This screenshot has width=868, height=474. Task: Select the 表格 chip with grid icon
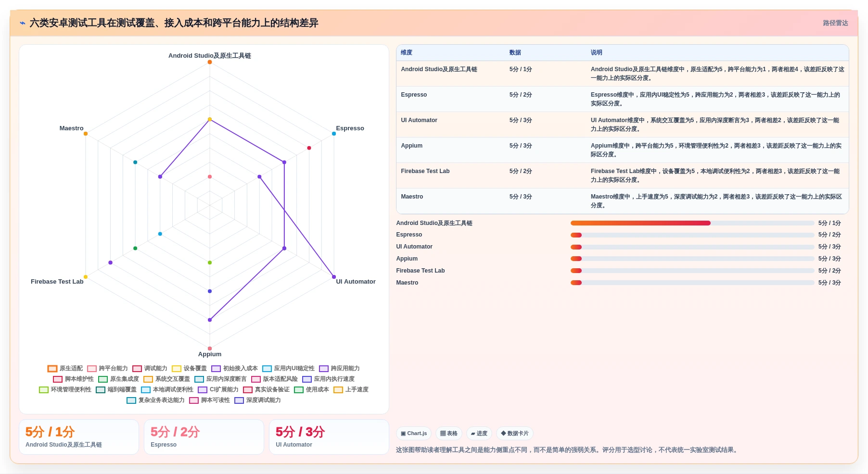click(448, 434)
